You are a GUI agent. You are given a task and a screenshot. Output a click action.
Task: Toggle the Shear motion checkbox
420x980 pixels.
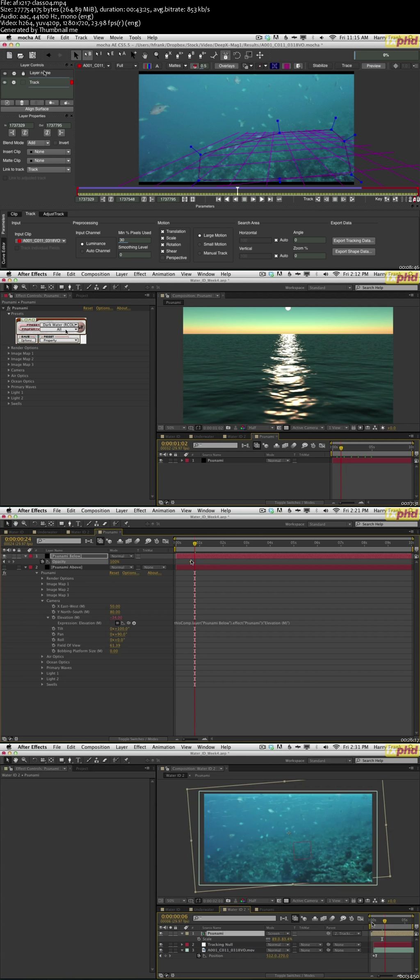coord(162,251)
